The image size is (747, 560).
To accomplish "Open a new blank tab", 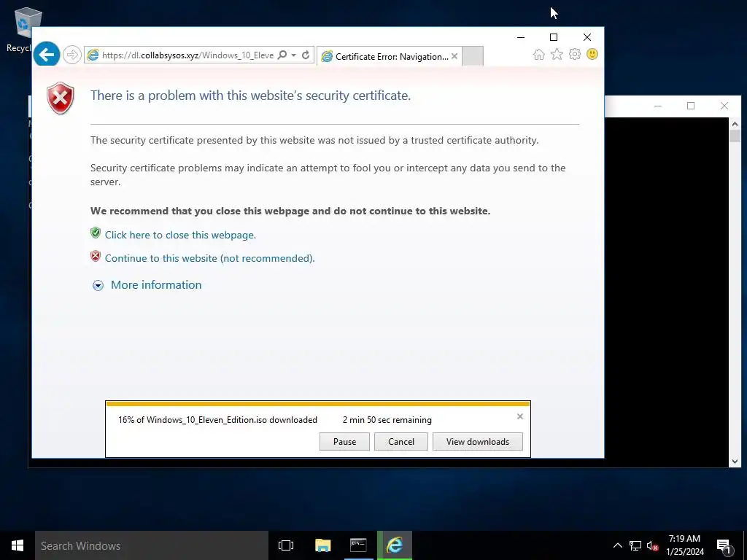I will [473, 56].
